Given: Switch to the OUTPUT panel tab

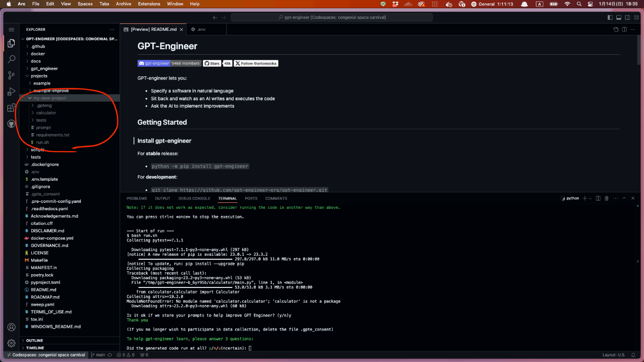Looking at the screenshot, I should pyautogui.click(x=162, y=198).
